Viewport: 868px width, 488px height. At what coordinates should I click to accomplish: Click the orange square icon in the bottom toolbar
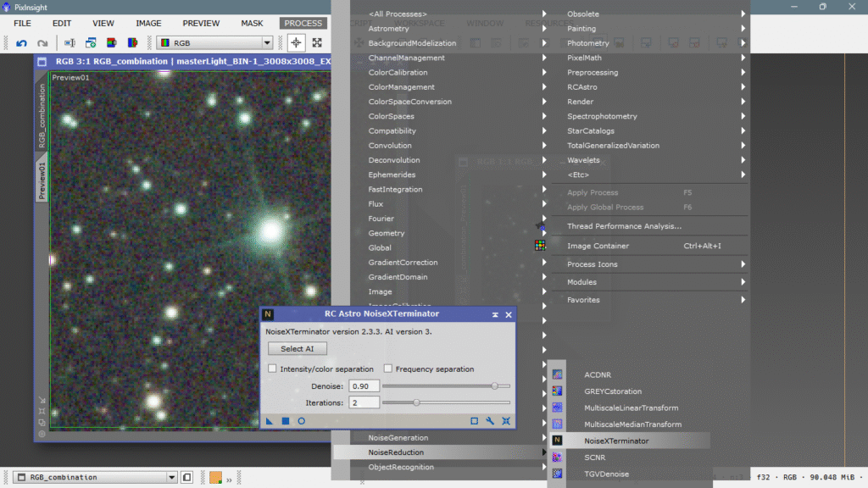[x=216, y=478]
